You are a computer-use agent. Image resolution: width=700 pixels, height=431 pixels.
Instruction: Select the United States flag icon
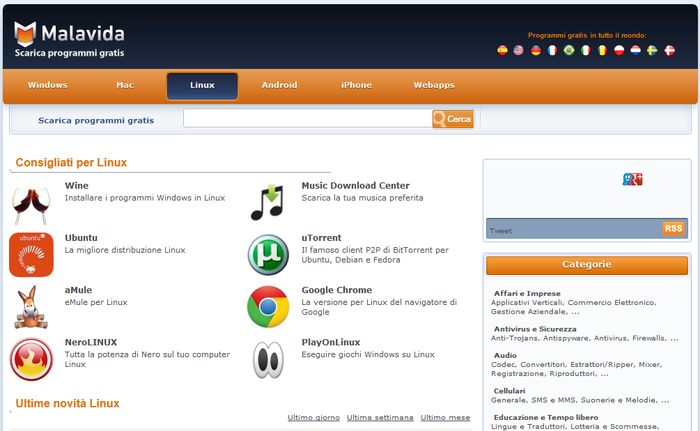pyautogui.click(x=518, y=50)
